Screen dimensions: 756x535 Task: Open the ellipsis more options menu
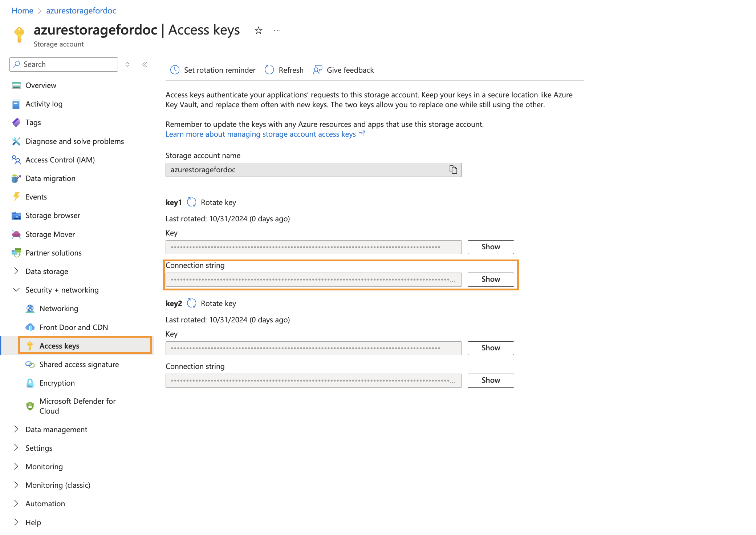(277, 31)
